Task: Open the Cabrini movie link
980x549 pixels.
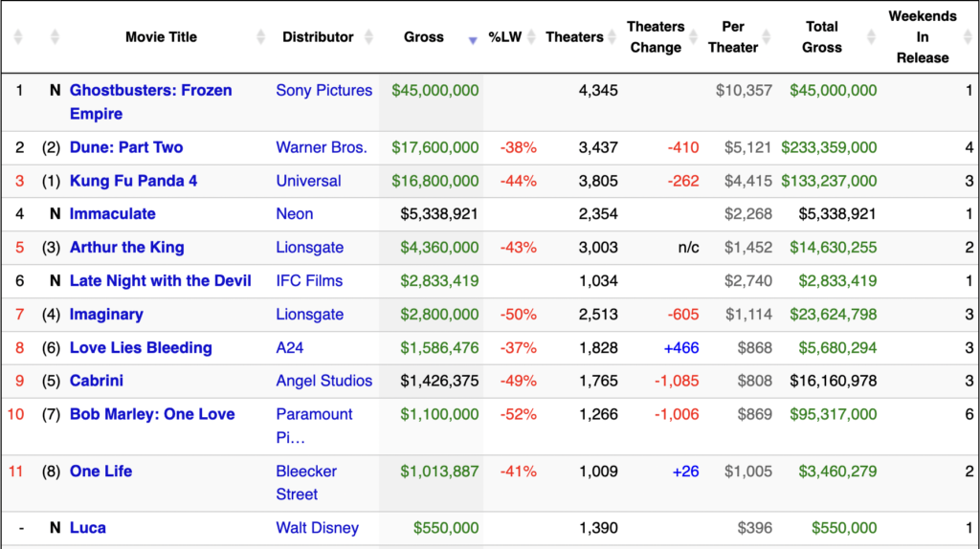Action: click(97, 381)
